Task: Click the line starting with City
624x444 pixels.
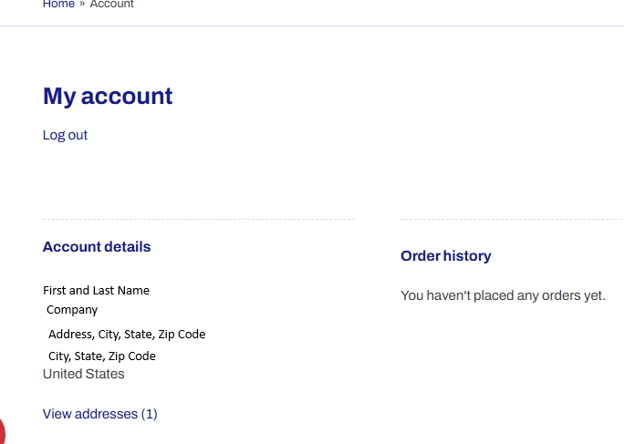Action: click(x=102, y=356)
